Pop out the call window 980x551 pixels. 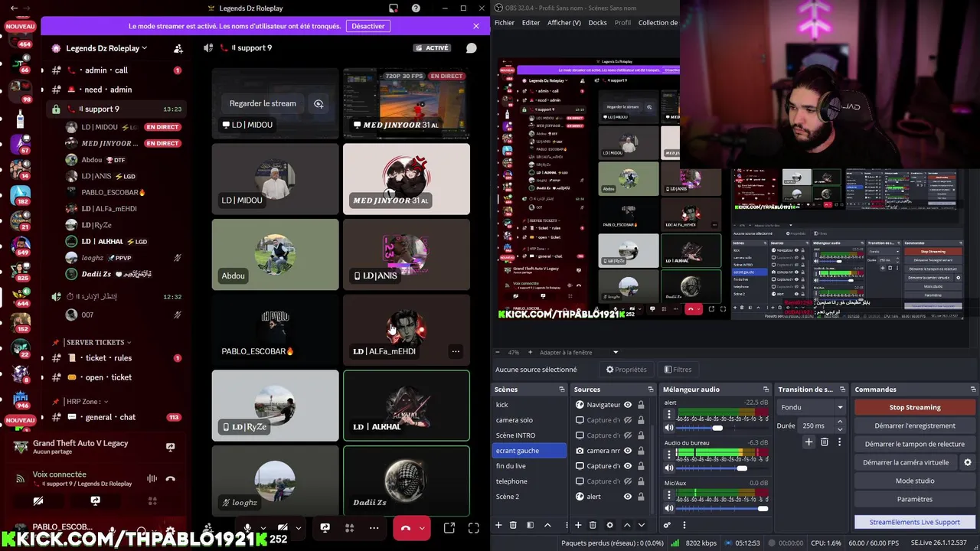449,528
